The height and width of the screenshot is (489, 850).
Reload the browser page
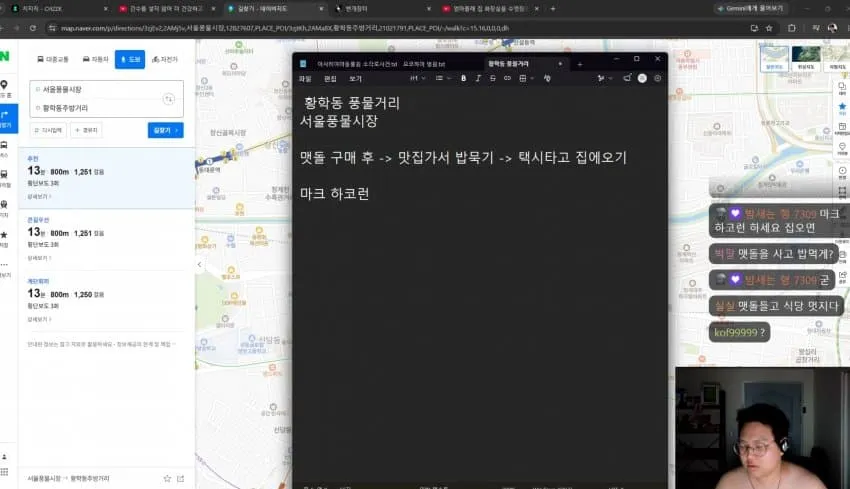click(33, 28)
